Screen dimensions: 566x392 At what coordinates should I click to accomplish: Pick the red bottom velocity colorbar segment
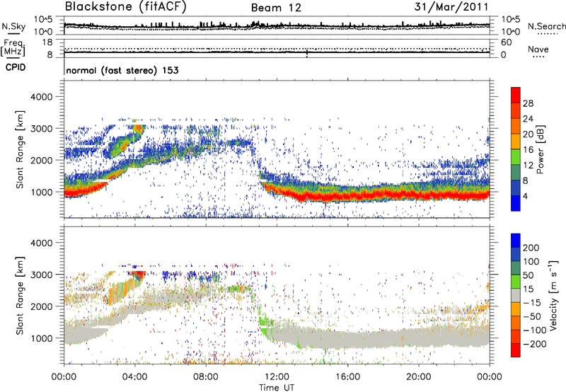pos(516,350)
